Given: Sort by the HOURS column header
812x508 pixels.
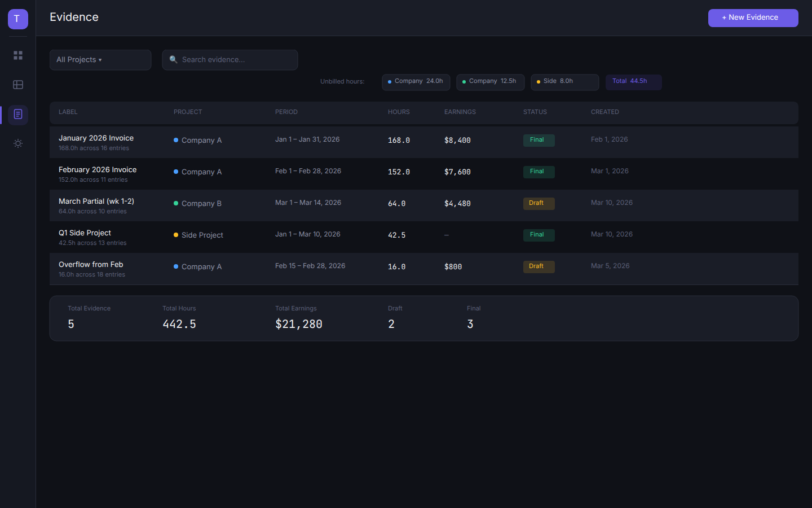Looking at the screenshot, I should coord(399,112).
